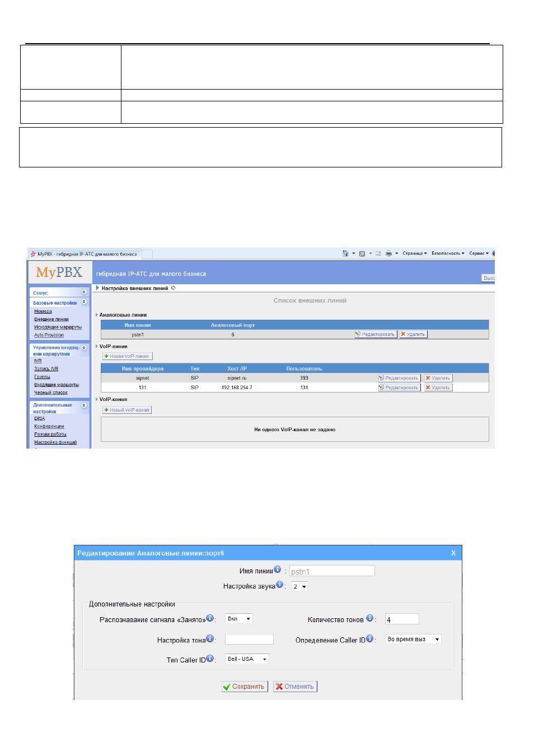Screen dimensions: 534x756
Task: Open the RSS feeds toolbar icon
Action: (362, 254)
